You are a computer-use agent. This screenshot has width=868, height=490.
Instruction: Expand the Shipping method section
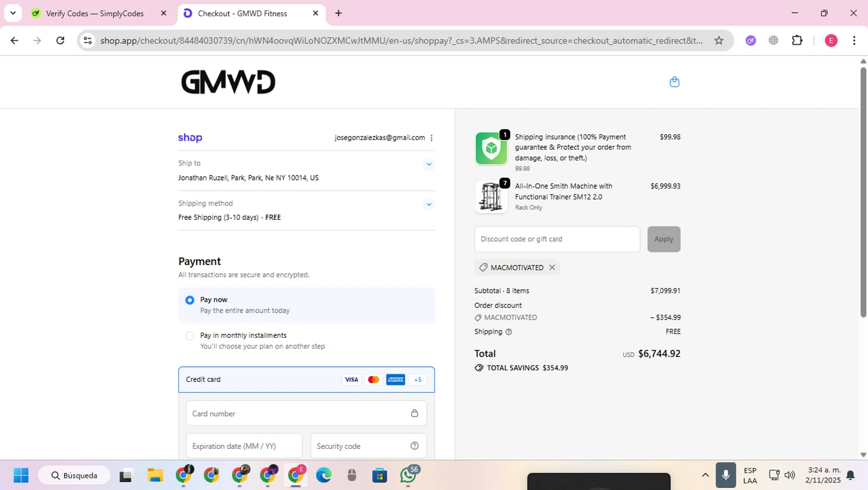click(x=429, y=204)
